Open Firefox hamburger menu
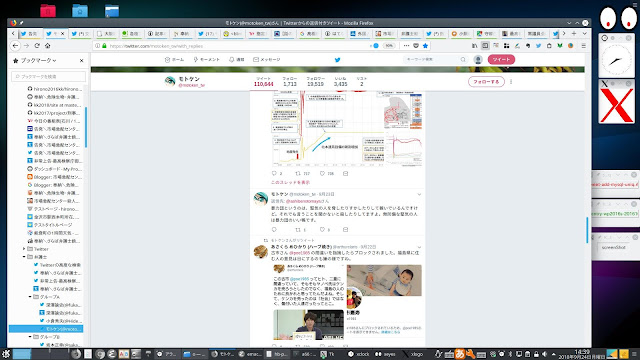 tap(584, 46)
